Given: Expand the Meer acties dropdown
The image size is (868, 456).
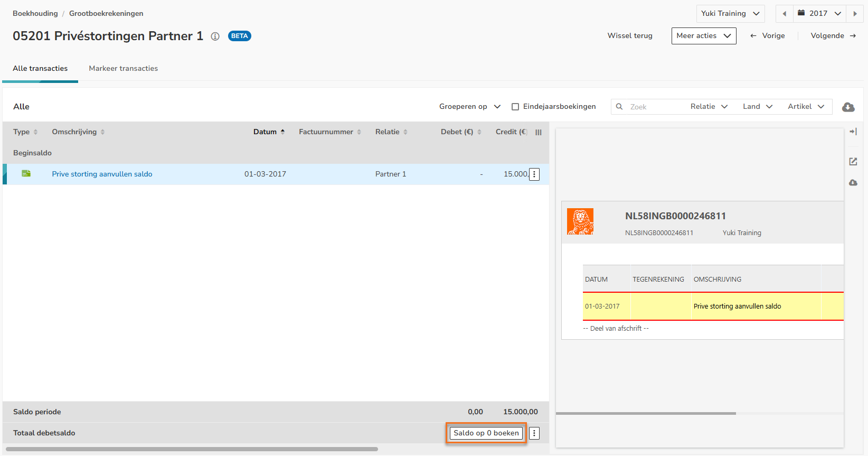Looking at the screenshot, I should [x=704, y=36].
